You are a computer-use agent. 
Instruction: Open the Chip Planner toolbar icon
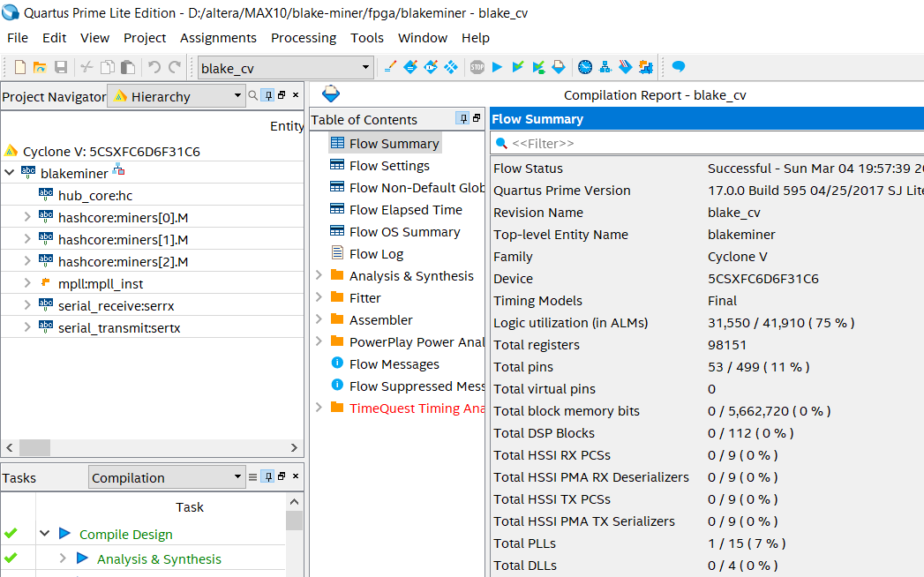[x=431, y=67]
